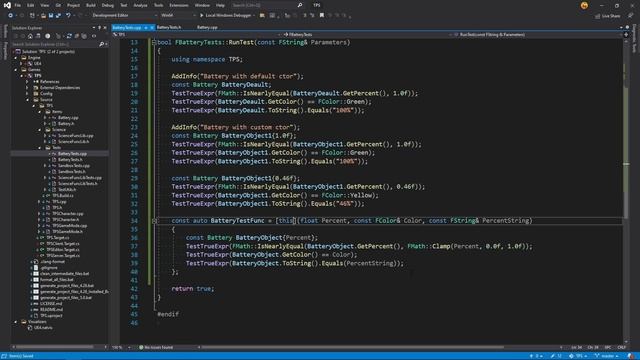Image resolution: width=640 pixels, height=360 pixels.
Task: Open the Local Windows Debugger dropdown arrow
Action: pos(254,16)
